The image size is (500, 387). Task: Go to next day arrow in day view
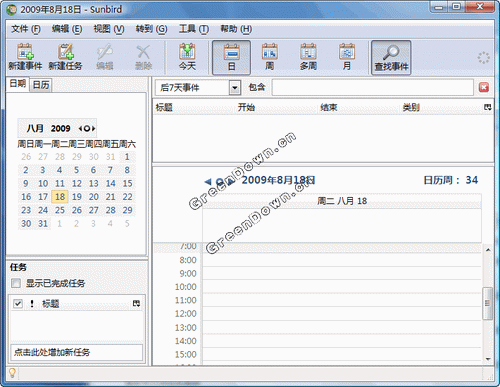point(231,182)
